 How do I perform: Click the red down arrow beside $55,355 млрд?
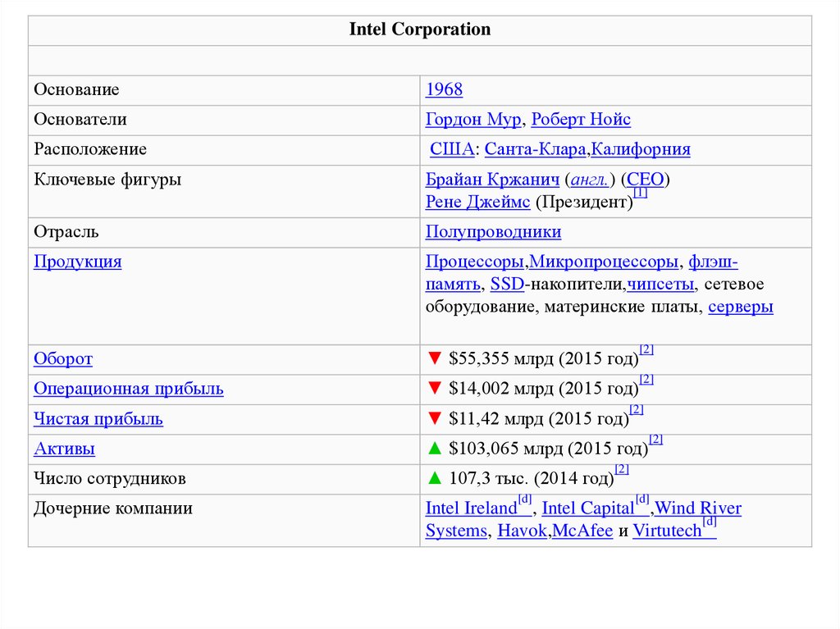coord(434,359)
